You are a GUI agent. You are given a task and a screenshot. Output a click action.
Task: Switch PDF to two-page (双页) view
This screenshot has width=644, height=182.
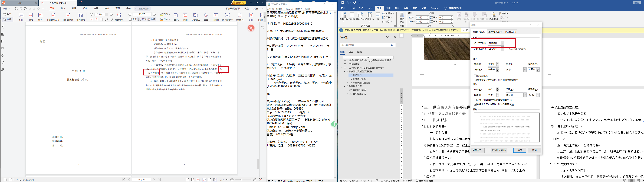pos(142,19)
